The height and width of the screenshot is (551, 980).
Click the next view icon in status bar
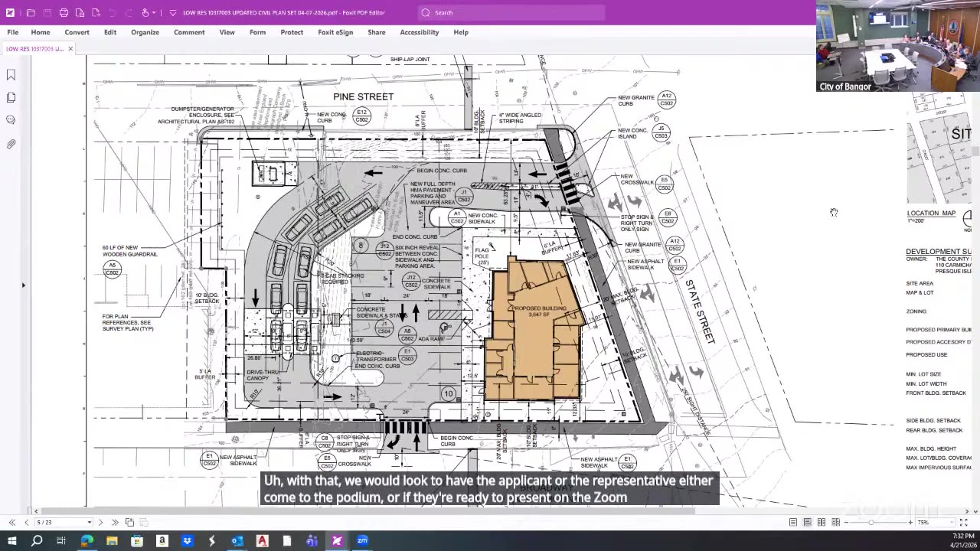pyautogui.click(x=143, y=522)
